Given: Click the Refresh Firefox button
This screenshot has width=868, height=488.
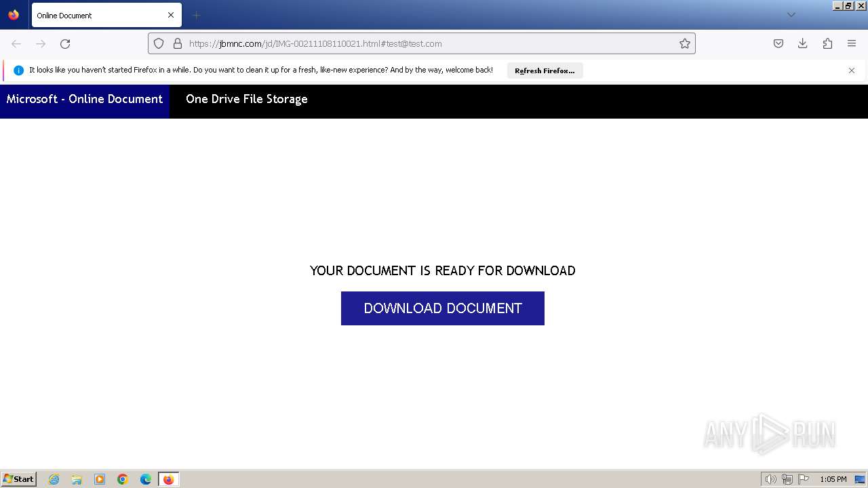Looking at the screenshot, I should pos(545,70).
